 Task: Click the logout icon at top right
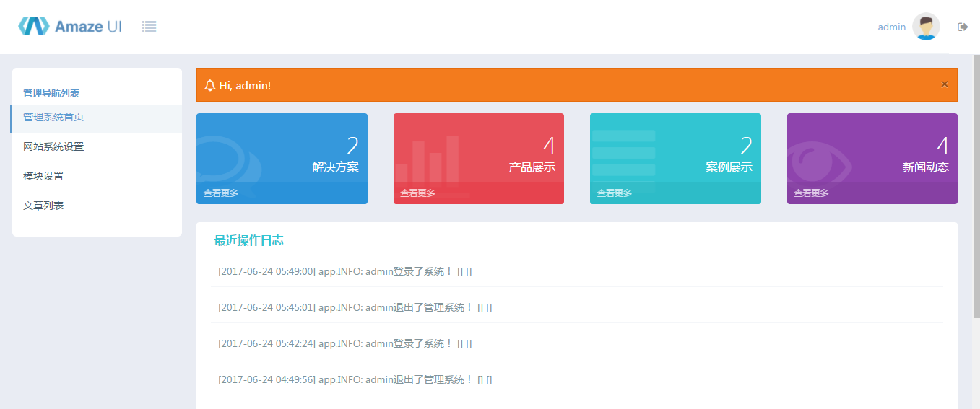(963, 27)
